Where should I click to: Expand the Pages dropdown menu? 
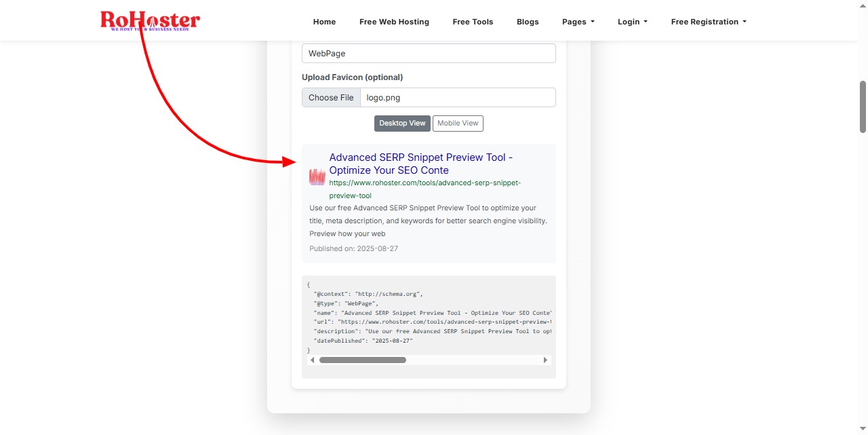click(578, 22)
